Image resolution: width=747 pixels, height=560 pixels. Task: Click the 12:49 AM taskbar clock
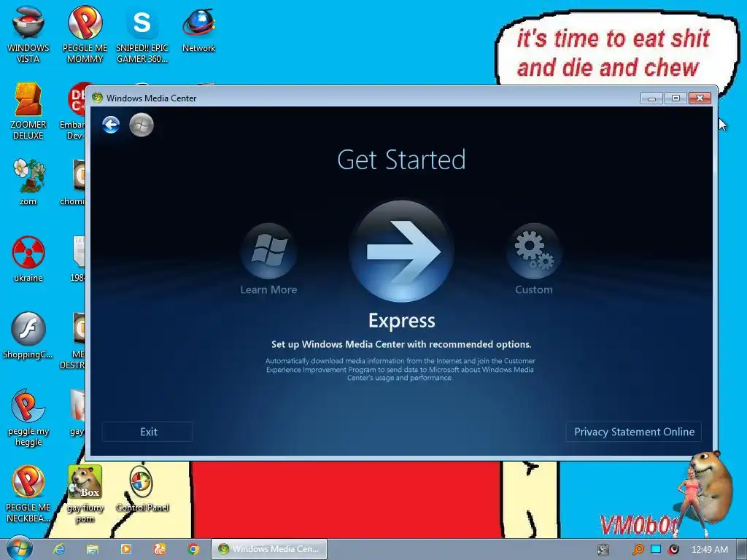click(x=709, y=550)
